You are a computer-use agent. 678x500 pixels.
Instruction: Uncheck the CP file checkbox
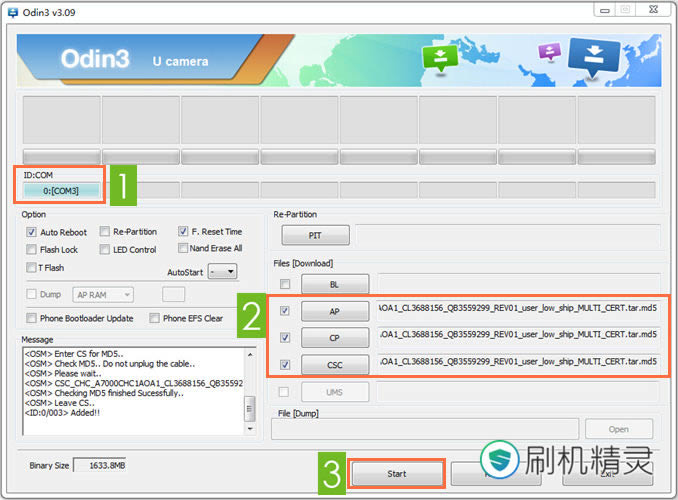tap(286, 338)
